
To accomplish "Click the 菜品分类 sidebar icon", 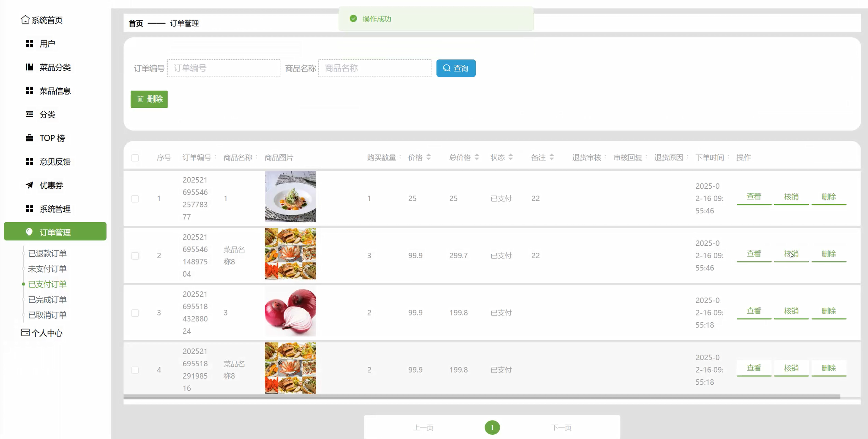I will 30,67.
